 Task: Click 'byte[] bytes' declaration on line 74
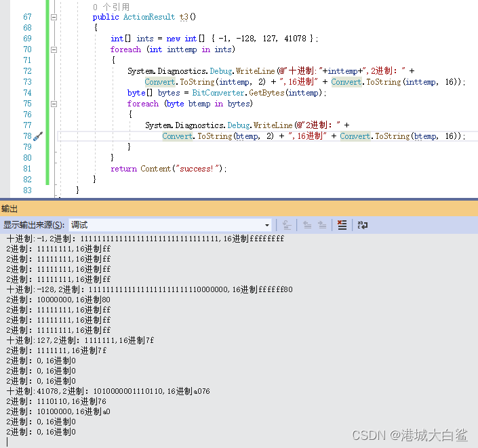point(154,93)
